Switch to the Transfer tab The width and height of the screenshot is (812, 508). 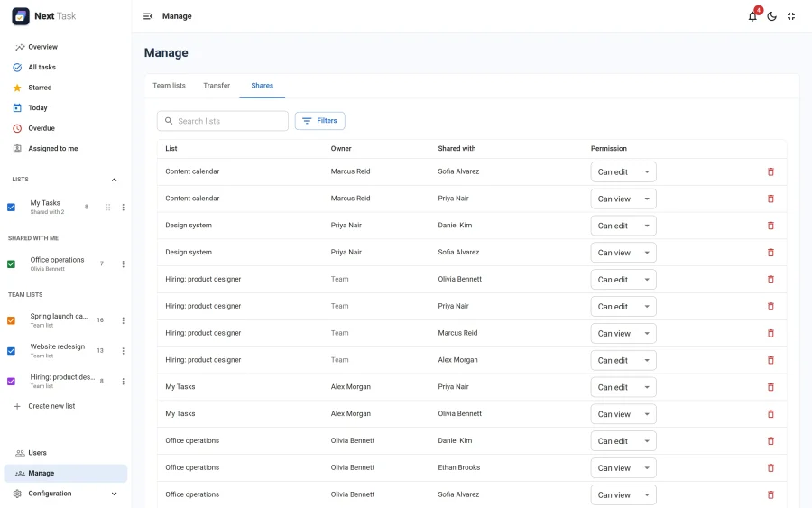click(217, 86)
